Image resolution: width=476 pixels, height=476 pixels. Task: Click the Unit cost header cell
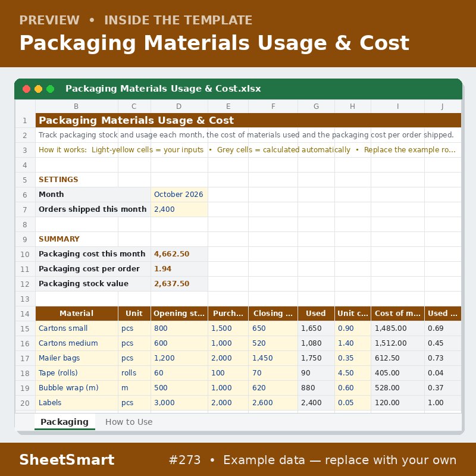click(353, 314)
